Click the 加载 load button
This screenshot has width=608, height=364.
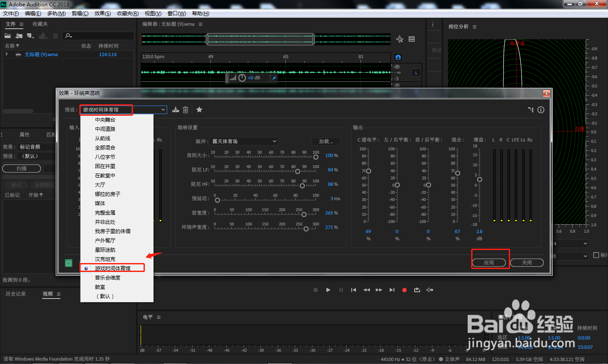[326, 141]
